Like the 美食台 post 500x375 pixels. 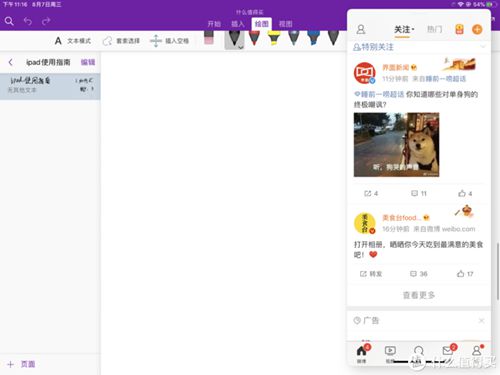pyautogui.click(x=465, y=274)
